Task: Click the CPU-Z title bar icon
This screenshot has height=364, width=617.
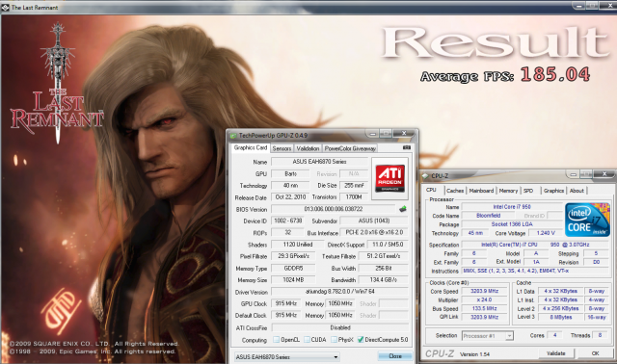Action: 425,175
